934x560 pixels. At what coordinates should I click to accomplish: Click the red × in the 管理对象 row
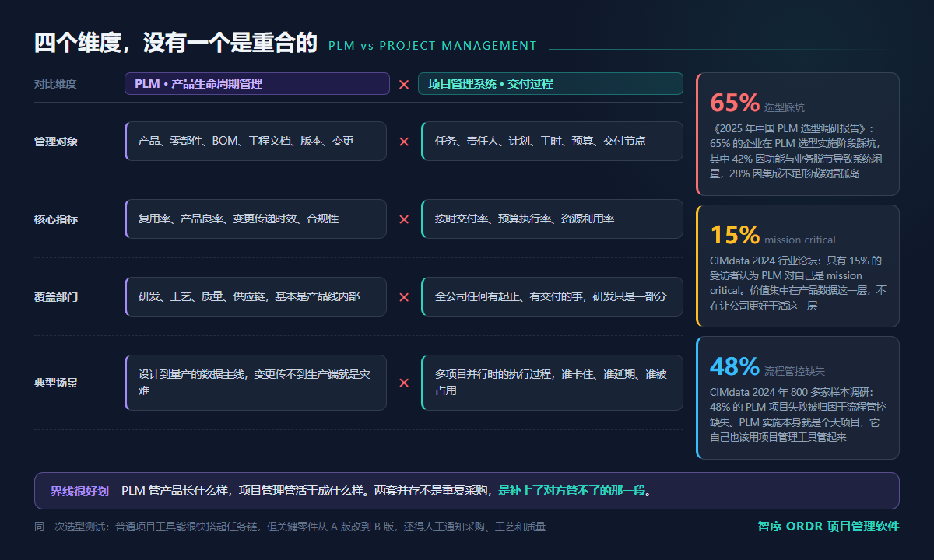click(404, 142)
